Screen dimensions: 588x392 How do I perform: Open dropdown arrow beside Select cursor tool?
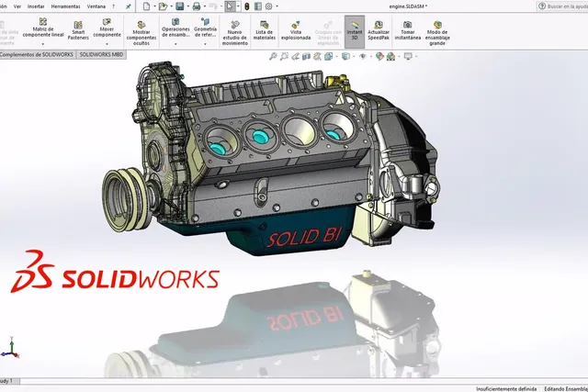pos(238,6)
